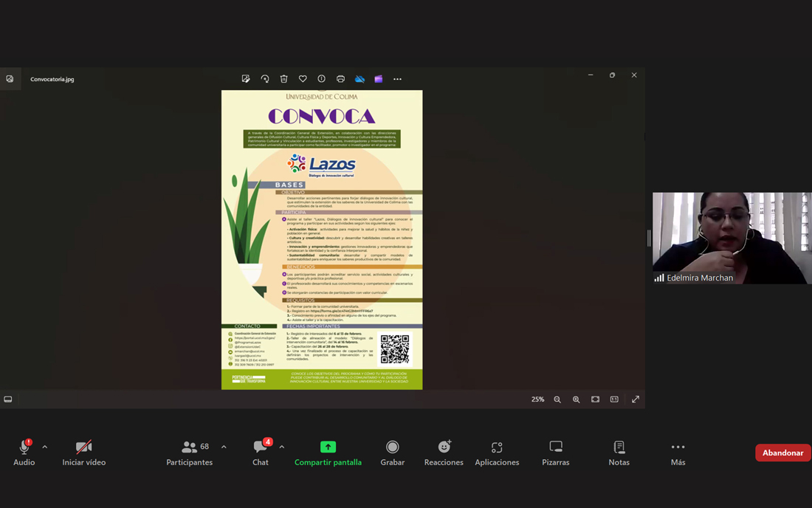
Task: Open the Reacciones menu
Action: pos(444,452)
